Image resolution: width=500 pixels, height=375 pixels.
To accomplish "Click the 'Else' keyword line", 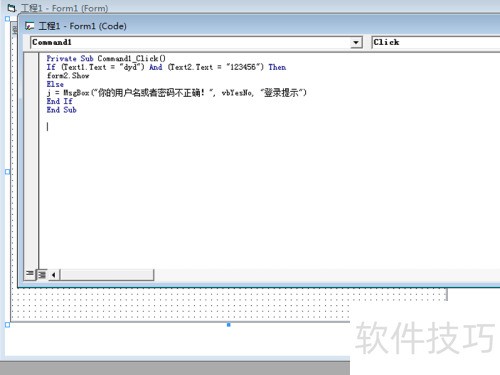I will click(55, 84).
